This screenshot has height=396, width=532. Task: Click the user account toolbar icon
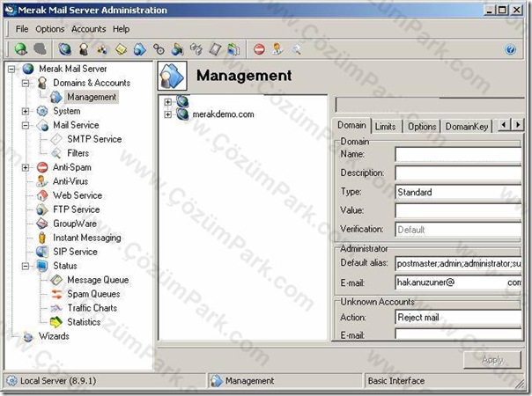pyautogui.click(x=84, y=49)
